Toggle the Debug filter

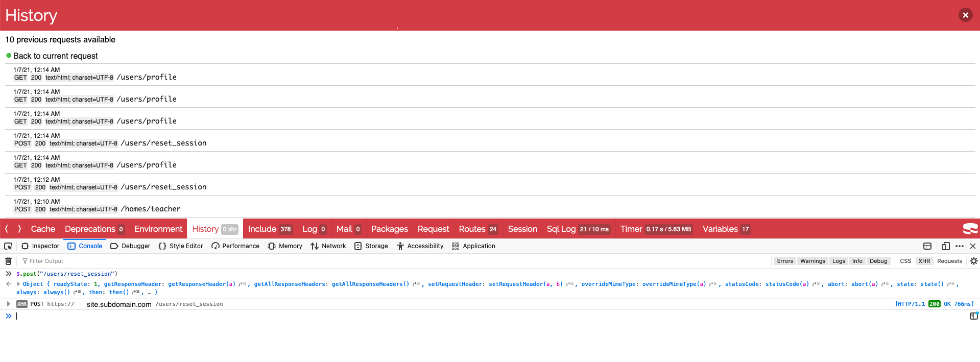(878, 261)
